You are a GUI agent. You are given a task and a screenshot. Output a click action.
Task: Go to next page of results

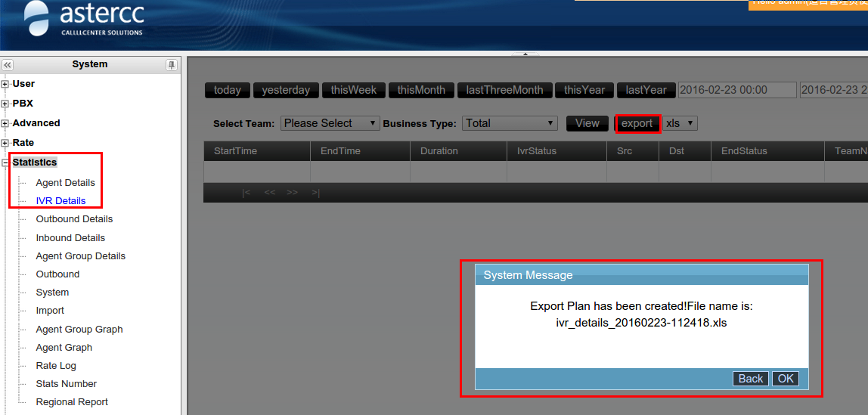click(293, 193)
